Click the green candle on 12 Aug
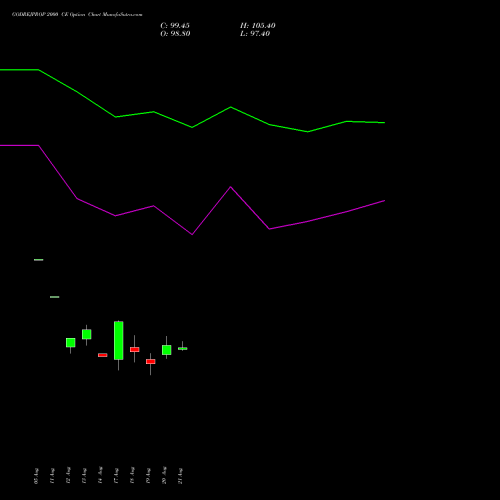This screenshot has height=500, width=500. 71,343
